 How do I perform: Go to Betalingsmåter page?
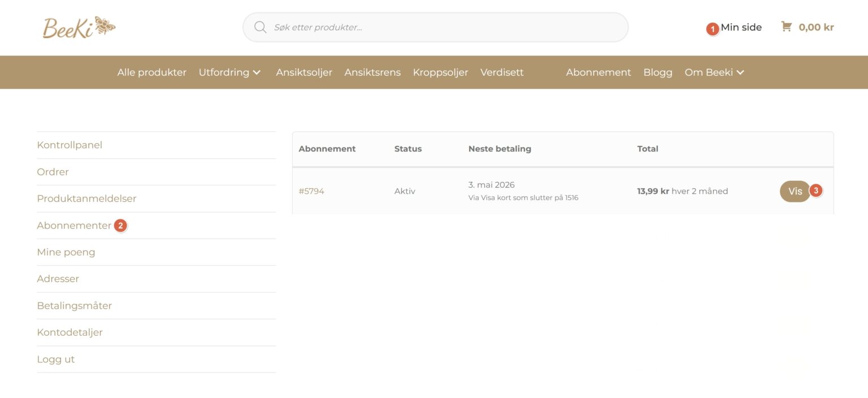pos(75,306)
